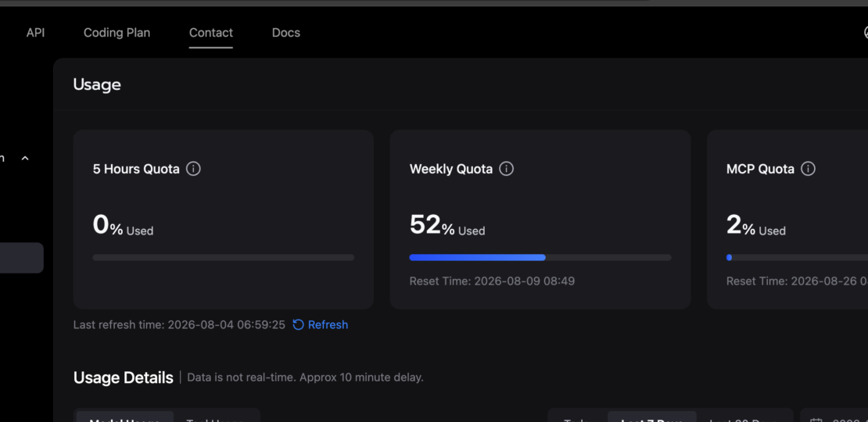868x422 pixels.
Task: Click the data delay notice text
Action: (x=305, y=377)
